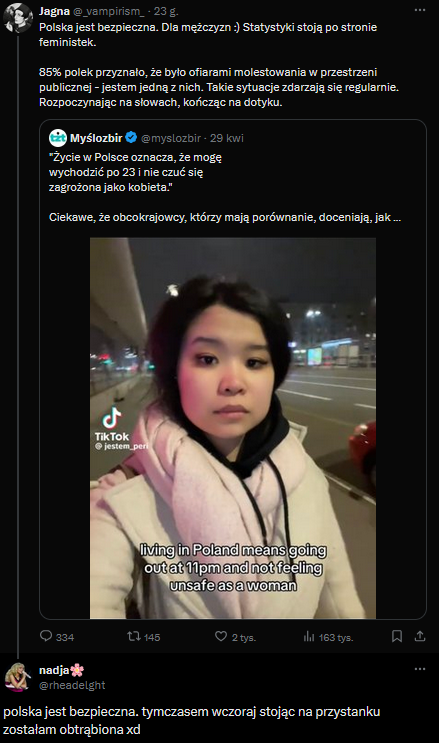Open the reply icon with 334 comments
This screenshot has width=439, height=743.
point(46,636)
